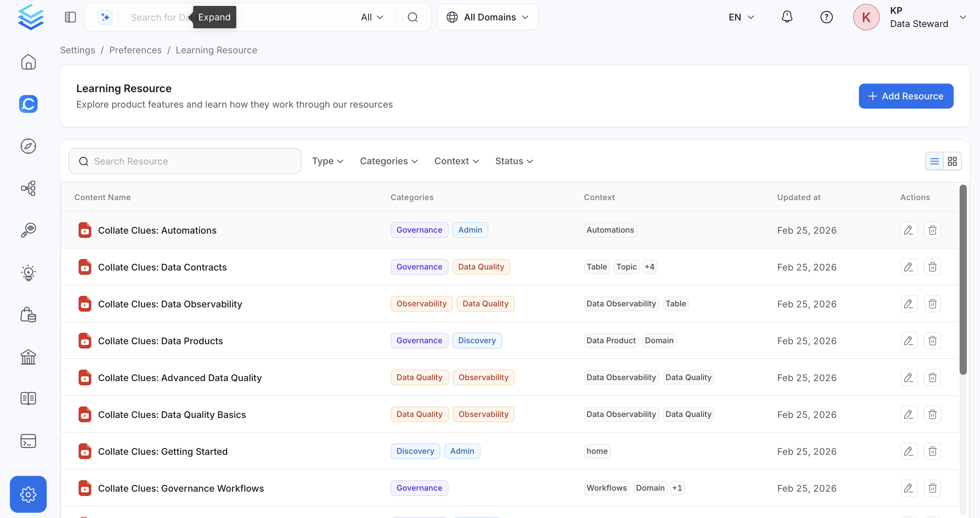Open the Type filter dropdown
The width and height of the screenshot is (980, 518).
327,161
